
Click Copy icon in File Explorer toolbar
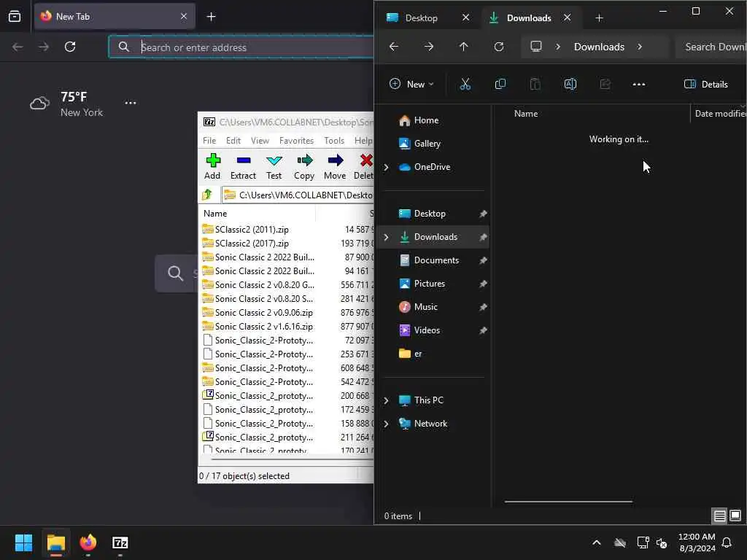coord(500,85)
